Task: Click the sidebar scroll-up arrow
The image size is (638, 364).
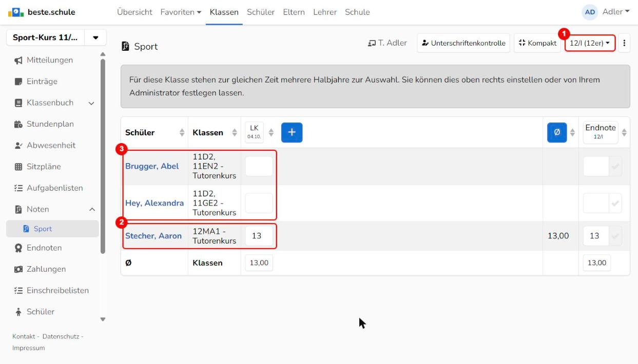Action: pyautogui.click(x=102, y=54)
